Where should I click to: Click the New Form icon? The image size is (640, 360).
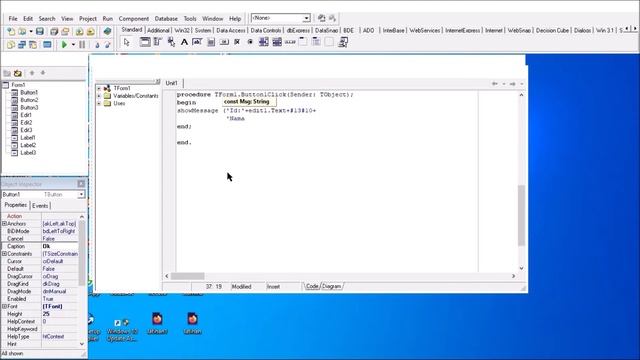(47, 44)
